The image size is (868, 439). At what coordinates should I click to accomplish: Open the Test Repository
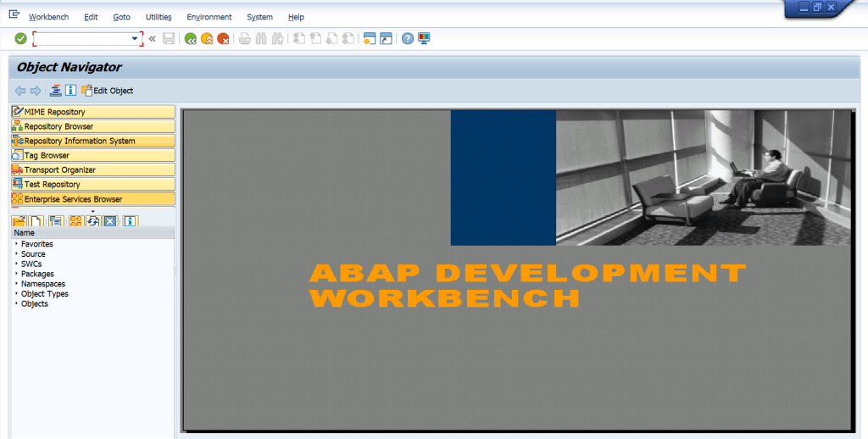[x=93, y=184]
